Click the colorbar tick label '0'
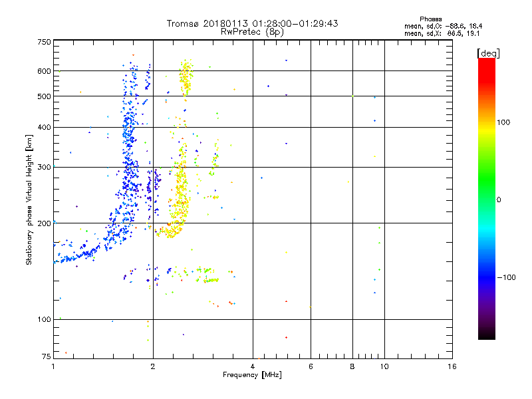The width and height of the screenshot is (532, 399). [498, 200]
